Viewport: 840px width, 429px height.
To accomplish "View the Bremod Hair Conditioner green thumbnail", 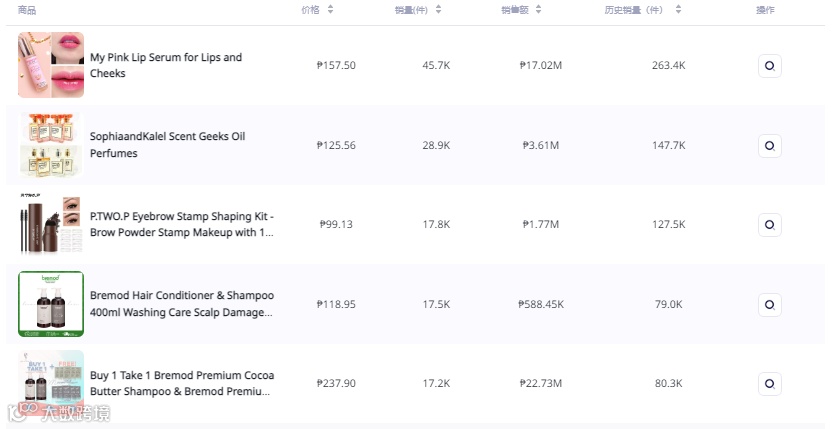I will coord(51,304).
